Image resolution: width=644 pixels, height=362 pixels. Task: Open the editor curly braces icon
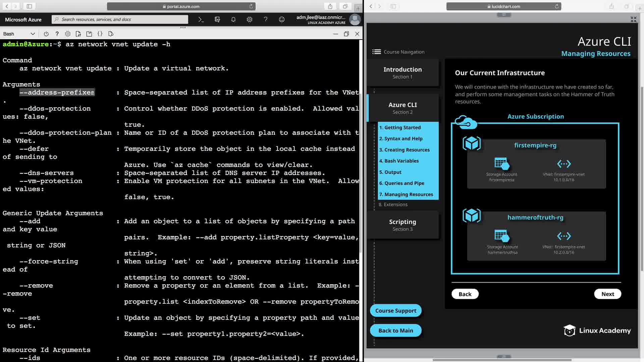pos(100,34)
